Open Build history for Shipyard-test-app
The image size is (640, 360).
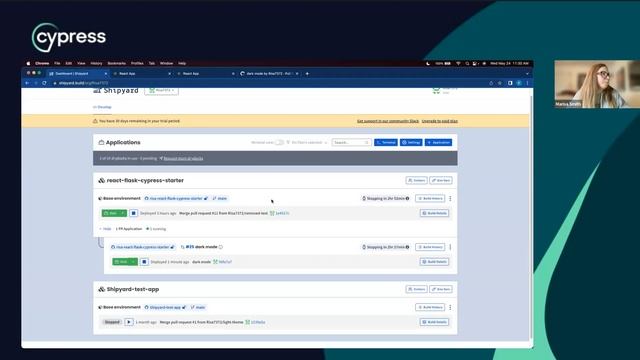[x=430, y=307]
